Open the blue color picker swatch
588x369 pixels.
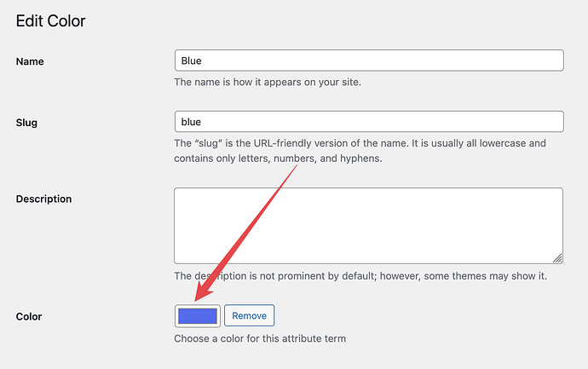click(198, 316)
